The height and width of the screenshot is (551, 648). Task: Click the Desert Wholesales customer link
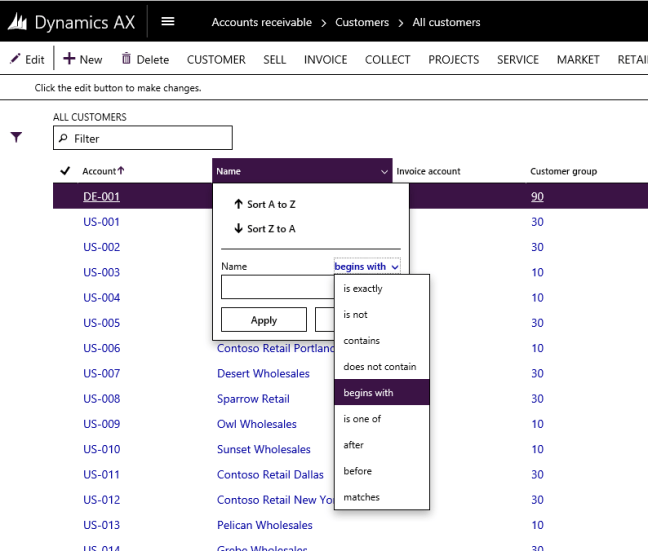(x=263, y=374)
